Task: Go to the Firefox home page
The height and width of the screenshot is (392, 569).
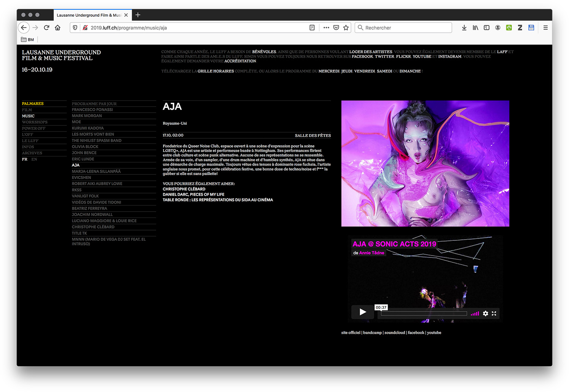Action: [x=58, y=28]
